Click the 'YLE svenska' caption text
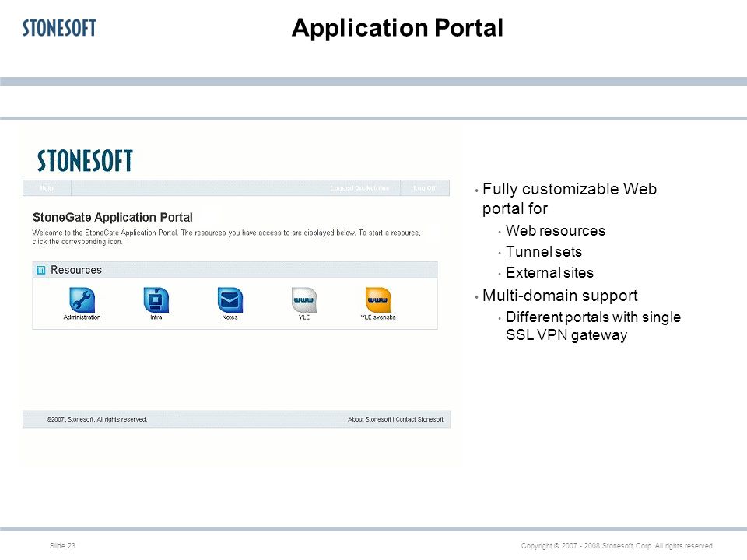The image size is (747, 560). (x=378, y=317)
